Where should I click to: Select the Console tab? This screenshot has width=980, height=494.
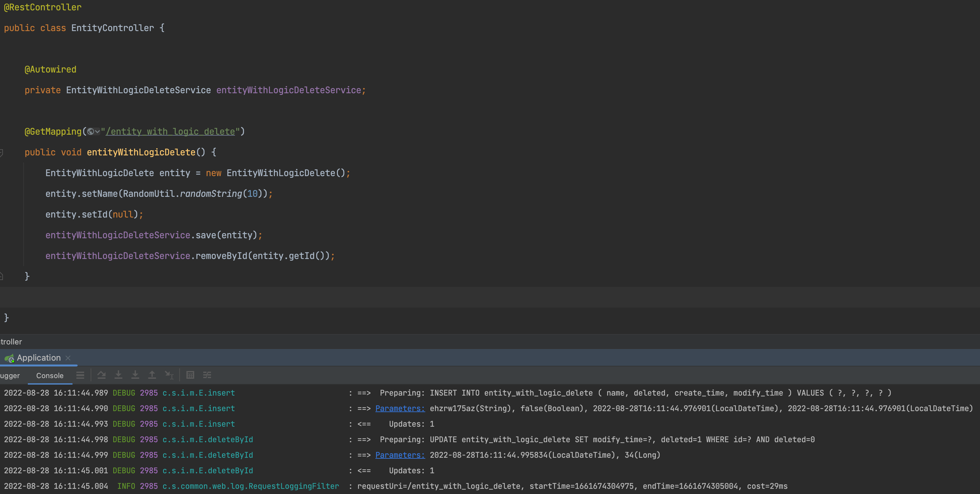[x=50, y=376]
